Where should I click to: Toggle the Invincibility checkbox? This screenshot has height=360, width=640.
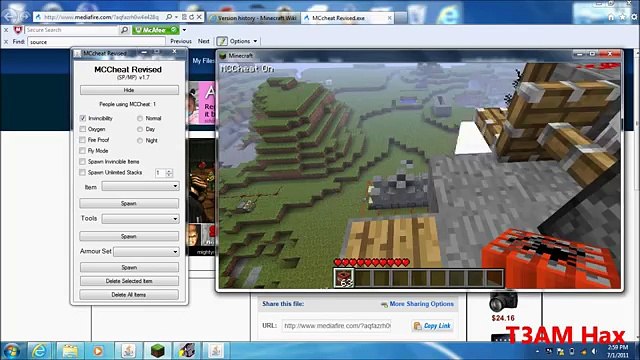click(83, 118)
